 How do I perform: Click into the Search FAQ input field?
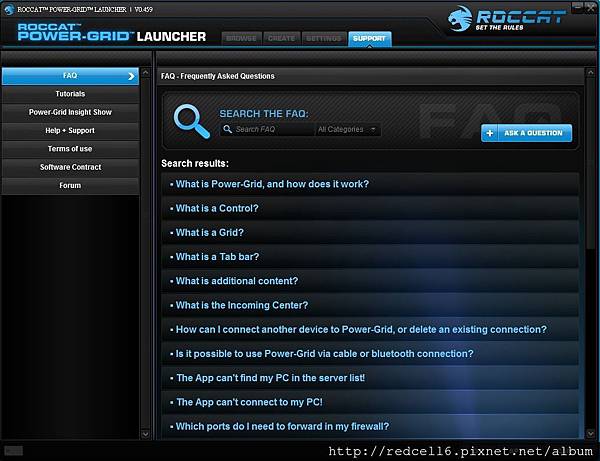[x=268, y=129]
